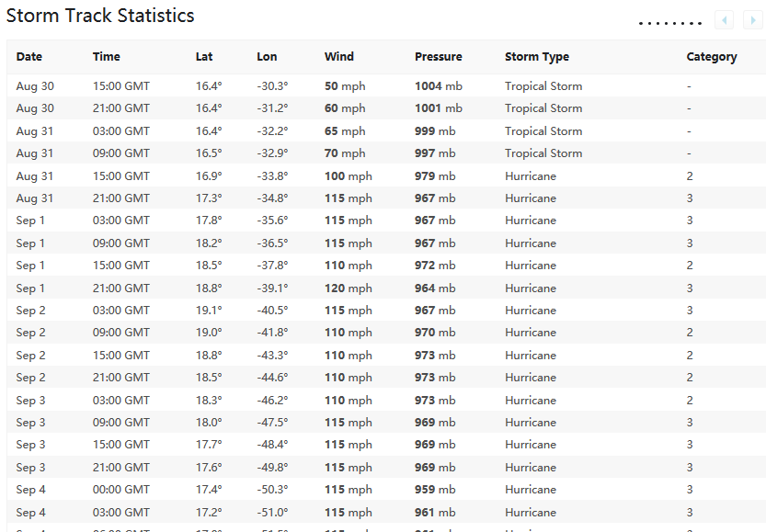Click latitude 19.0° cell

point(209,333)
